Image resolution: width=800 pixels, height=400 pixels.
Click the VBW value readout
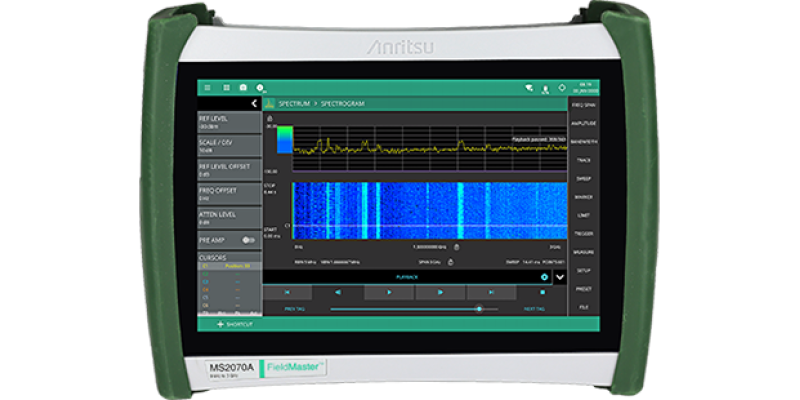click(x=340, y=262)
